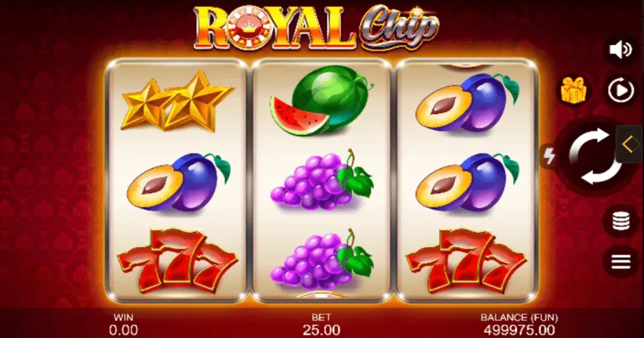This screenshot has height=338, width=644.
Task: Click the bottom grapes symbol on the middle reel
Action: click(x=321, y=260)
